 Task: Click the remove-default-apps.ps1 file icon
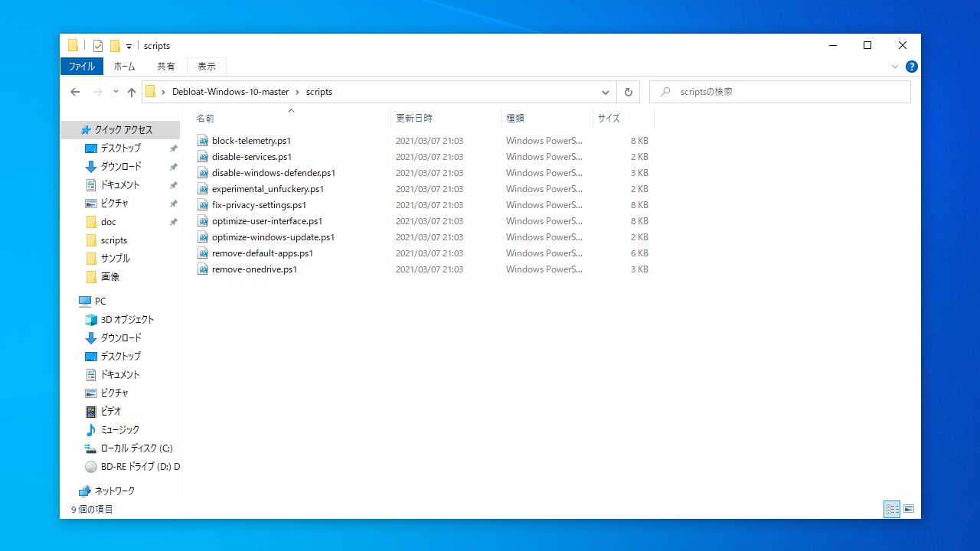click(x=203, y=253)
